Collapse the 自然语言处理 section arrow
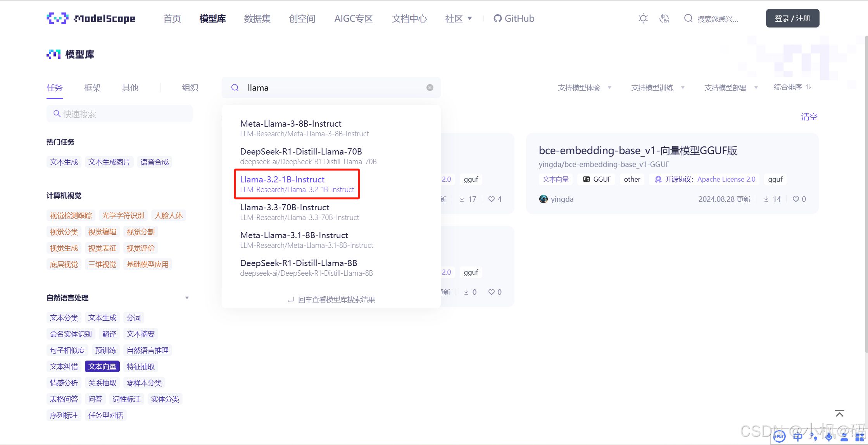The image size is (868, 445). 187,298
